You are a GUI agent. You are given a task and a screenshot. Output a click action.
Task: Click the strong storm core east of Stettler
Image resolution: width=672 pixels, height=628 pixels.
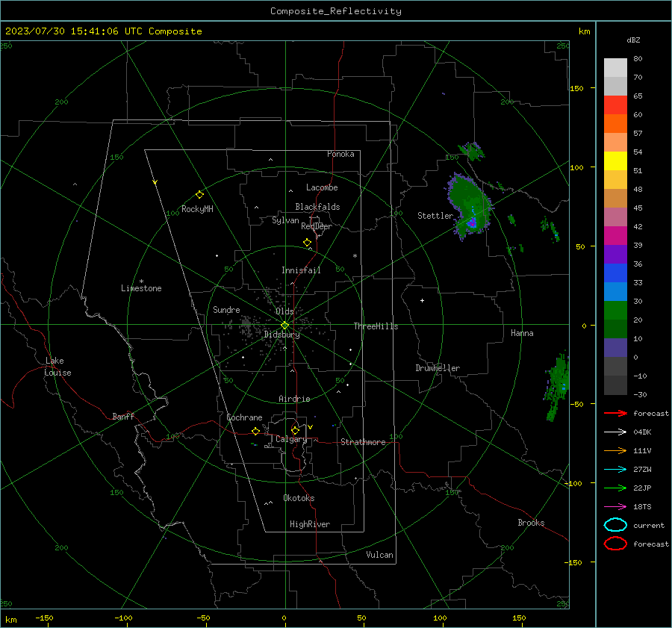pyautogui.click(x=472, y=223)
